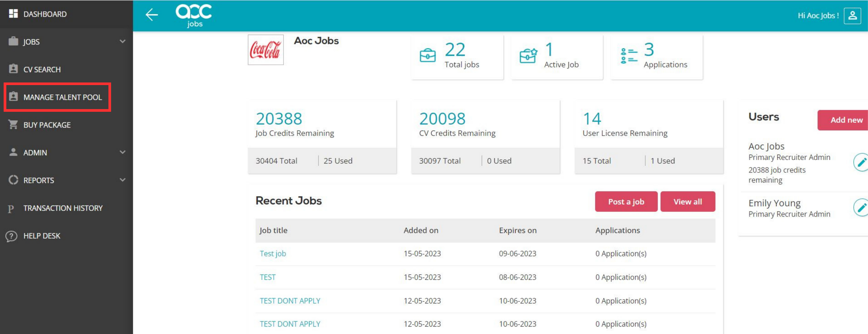The image size is (868, 334).
Task: Click 0 Application(s) in Test job row
Action: click(621, 253)
